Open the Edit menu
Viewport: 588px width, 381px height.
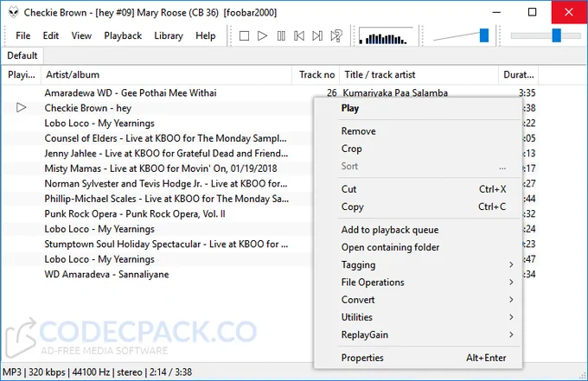coord(51,35)
